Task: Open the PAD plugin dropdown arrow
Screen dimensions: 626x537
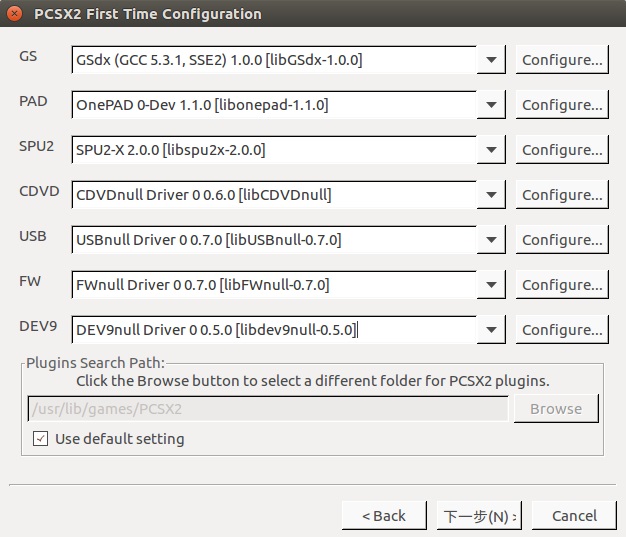Action: (x=491, y=105)
